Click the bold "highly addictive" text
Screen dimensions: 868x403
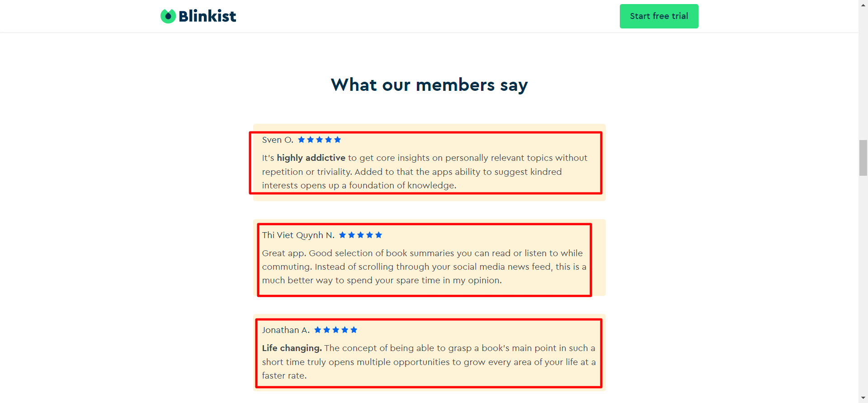311,158
